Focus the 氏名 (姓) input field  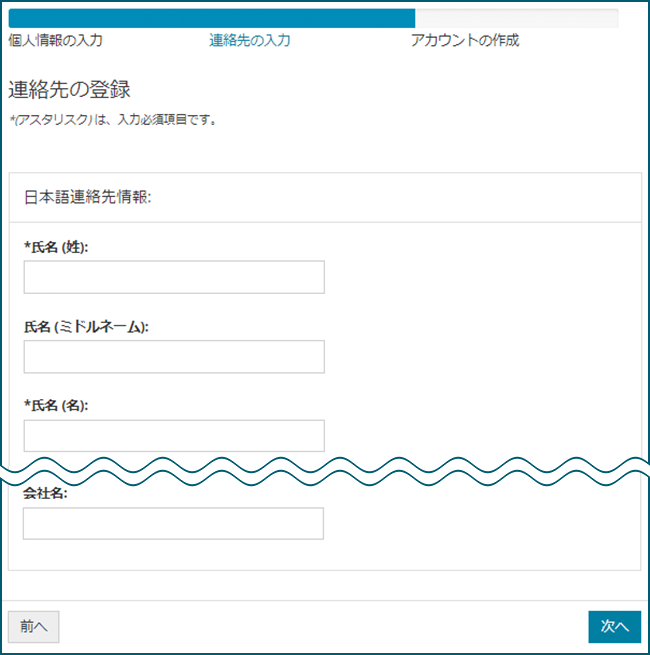[174, 277]
